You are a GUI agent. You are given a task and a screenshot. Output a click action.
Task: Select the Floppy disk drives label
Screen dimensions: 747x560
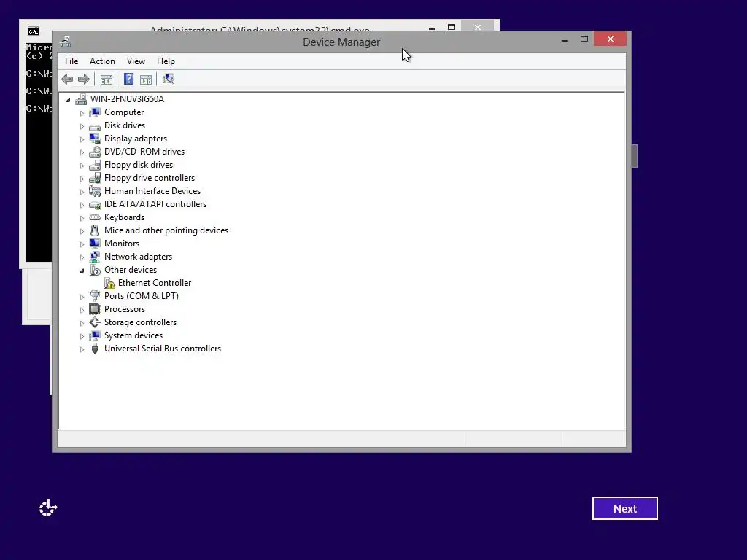139,165
